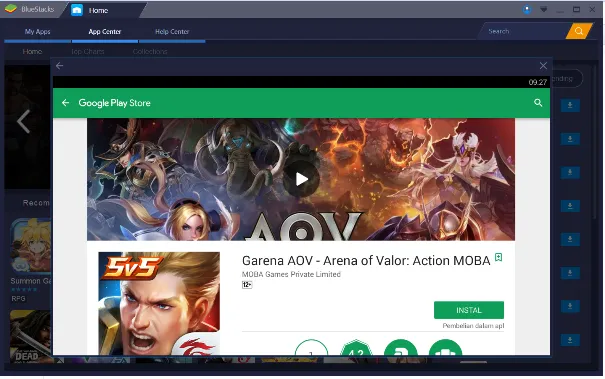The width and height of the screenshot is (605, 379).
Task: Click the RPG genre label in background
Action: point(18,298)
